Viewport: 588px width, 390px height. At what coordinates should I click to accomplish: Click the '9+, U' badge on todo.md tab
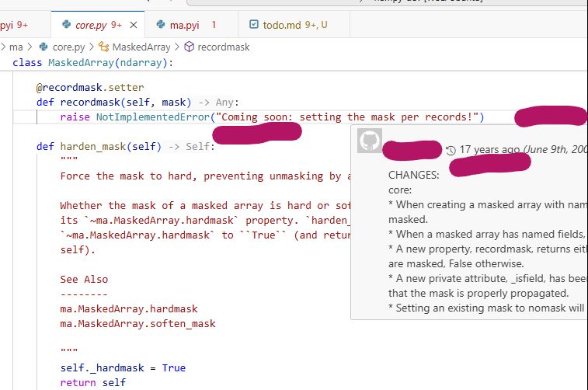(316, 25)
